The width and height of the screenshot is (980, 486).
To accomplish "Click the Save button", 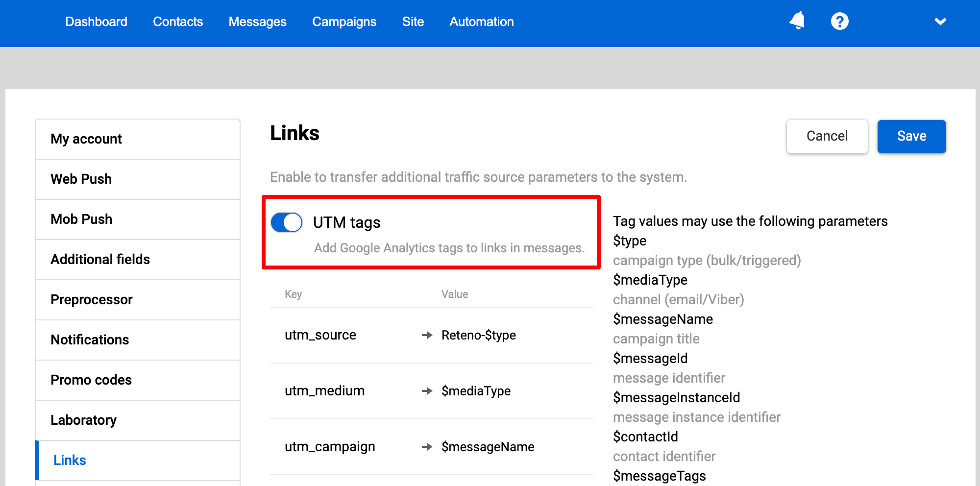I will pyautogui.click(x=911, y=136).
